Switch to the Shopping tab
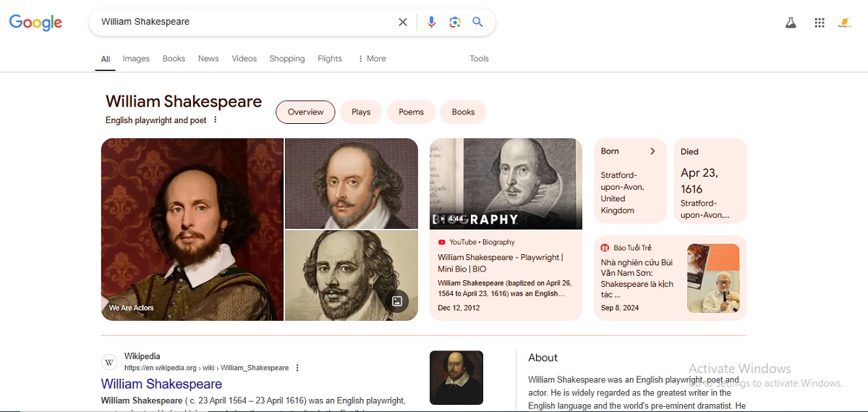Screen dimensions: 868x412 point(287,59)
